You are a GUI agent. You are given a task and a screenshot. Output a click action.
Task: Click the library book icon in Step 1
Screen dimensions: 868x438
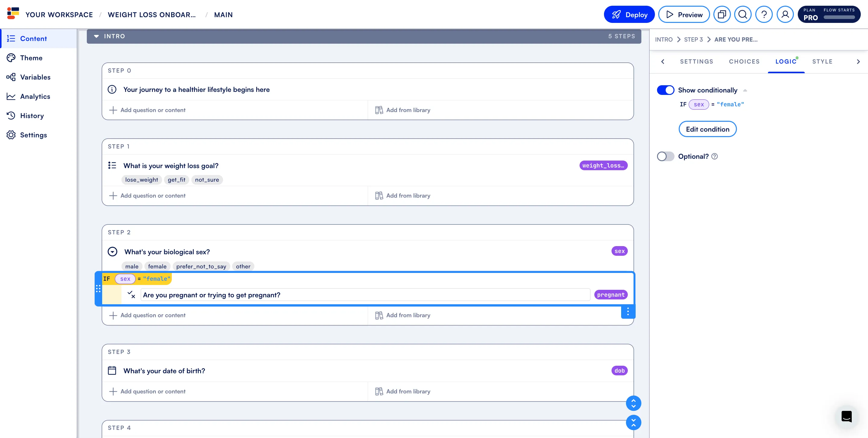[379, 196]
